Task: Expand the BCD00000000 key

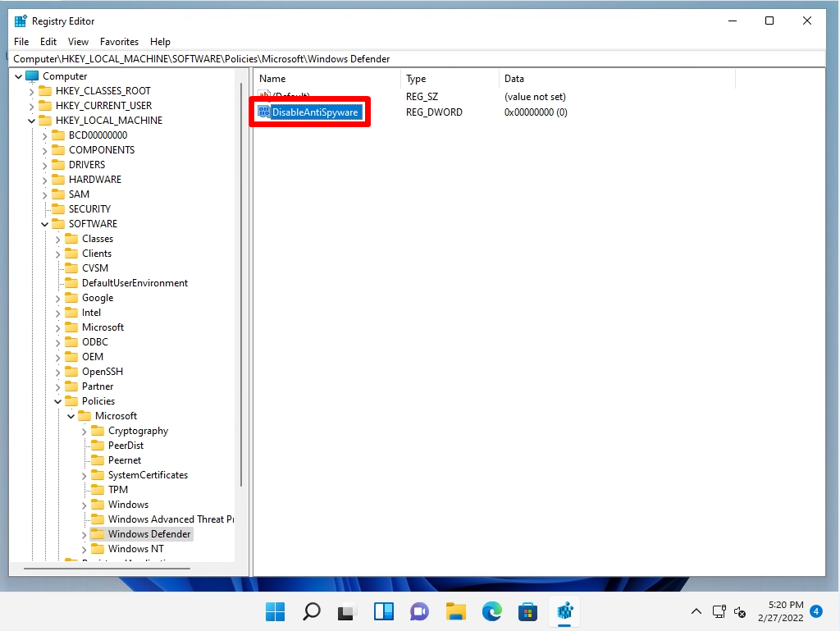Action: point(45,135)
